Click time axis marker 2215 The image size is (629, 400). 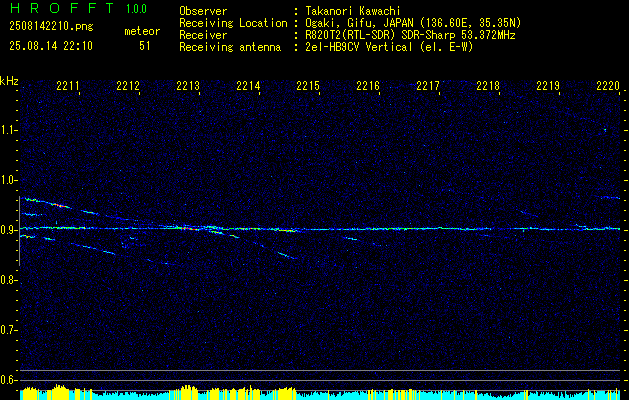[x=308, y=86]
